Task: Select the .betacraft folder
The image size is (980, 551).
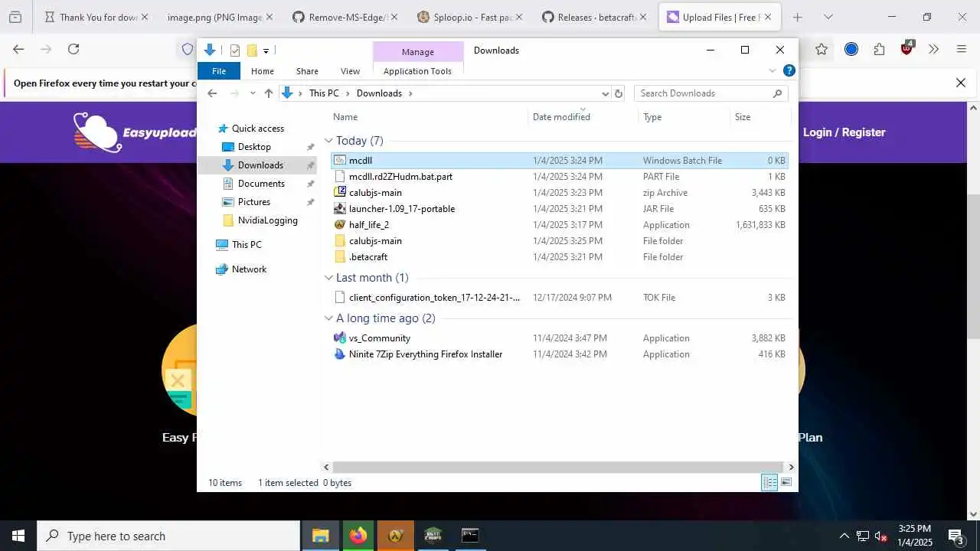Action: (560, 257)
